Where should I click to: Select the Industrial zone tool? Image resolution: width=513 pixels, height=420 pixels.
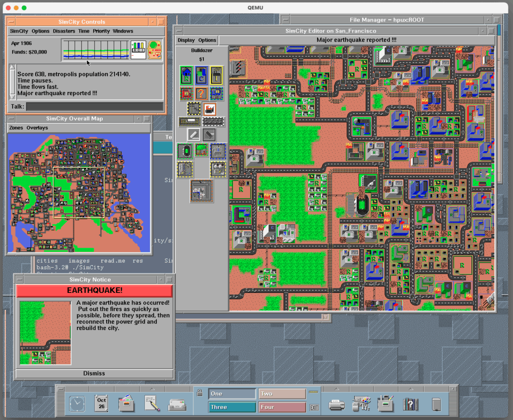coord(216,75)
